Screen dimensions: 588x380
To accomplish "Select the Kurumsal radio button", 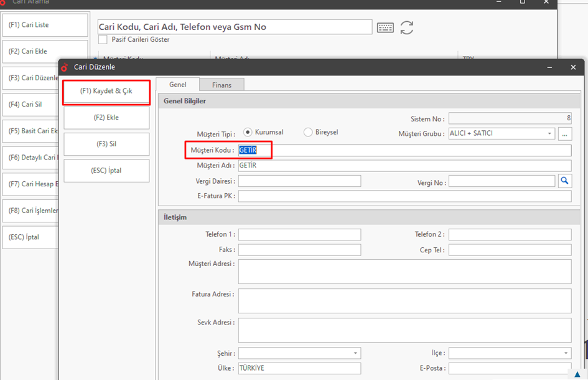I will click(x=248, y=132).
